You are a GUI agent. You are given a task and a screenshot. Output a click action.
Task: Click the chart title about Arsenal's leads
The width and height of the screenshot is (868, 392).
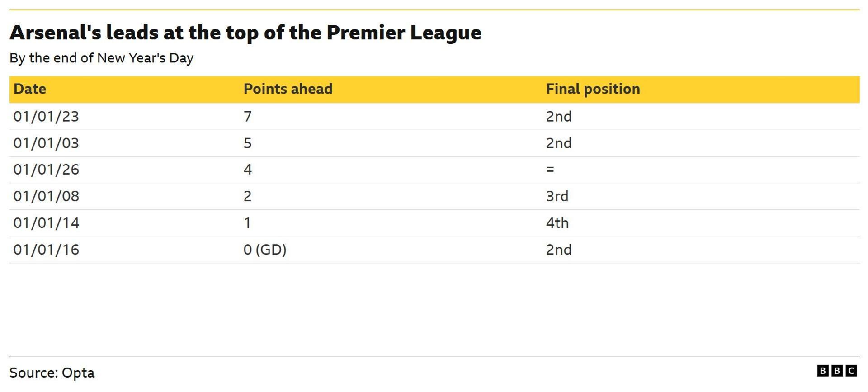pos(245,33)
